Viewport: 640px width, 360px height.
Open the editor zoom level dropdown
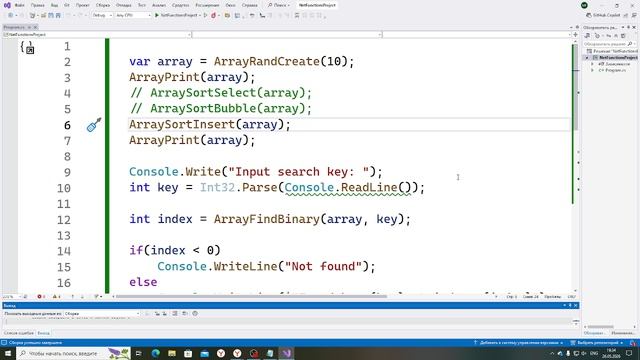pyautogui.click(x=11, y=296)
